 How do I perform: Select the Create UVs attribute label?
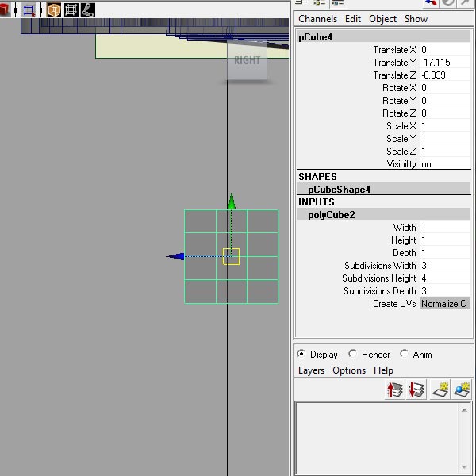click(x=394, y=304)
